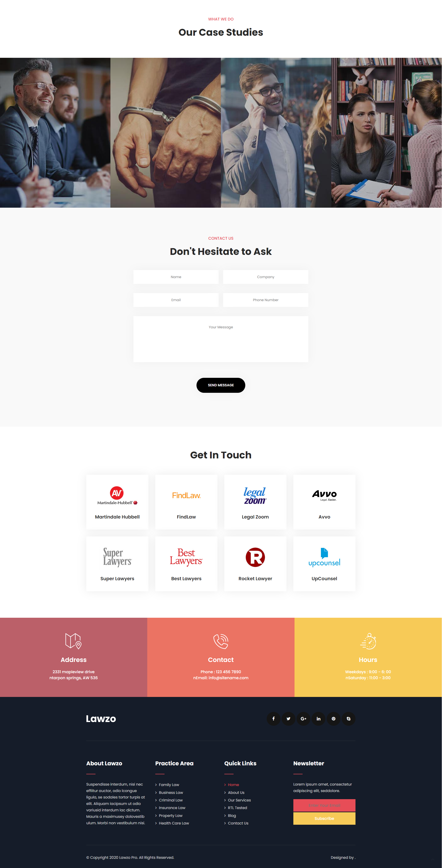
Task: Click the FindLaw partner icon
Action: pos(186,495)
